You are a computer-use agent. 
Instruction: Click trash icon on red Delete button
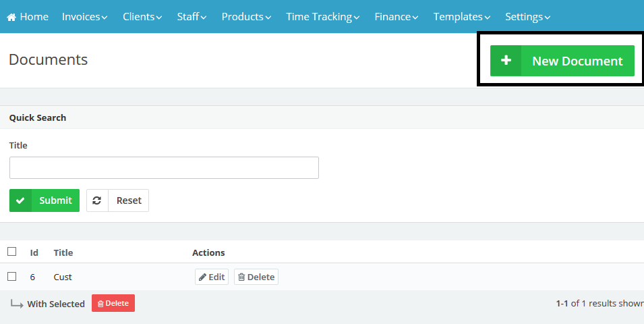pos(100,304)
